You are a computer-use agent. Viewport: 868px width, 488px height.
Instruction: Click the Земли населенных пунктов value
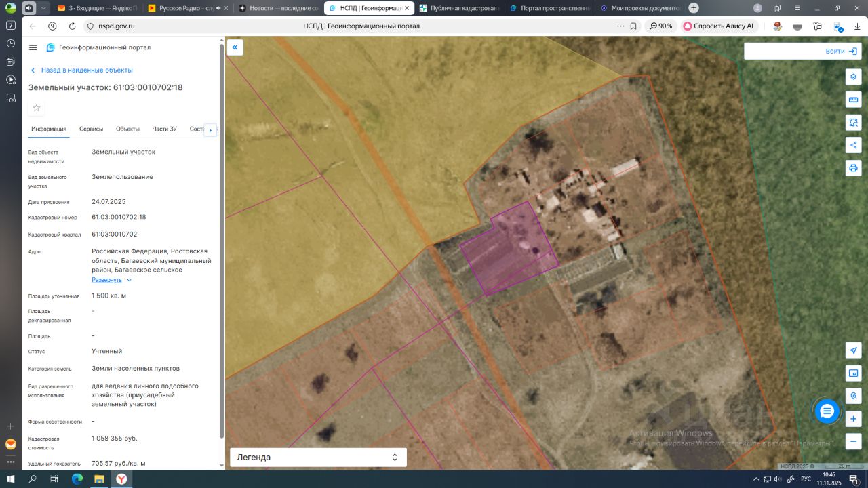pos(136,368)
